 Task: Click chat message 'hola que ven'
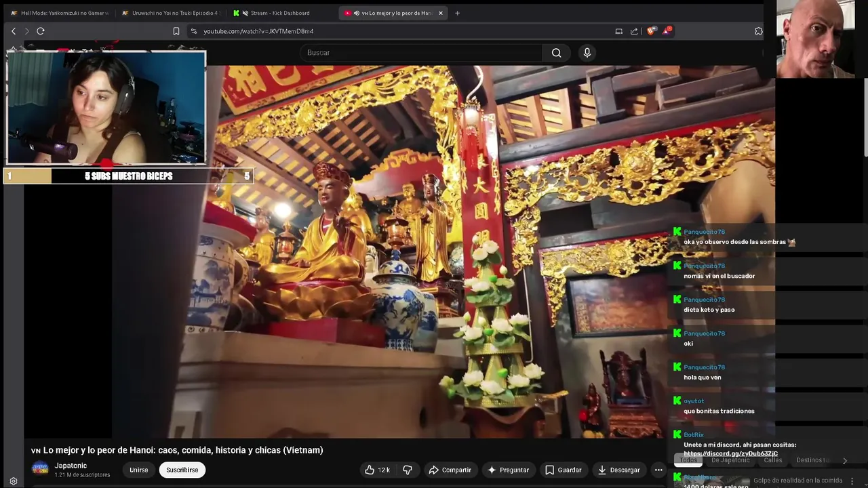(x=703, y=378)
